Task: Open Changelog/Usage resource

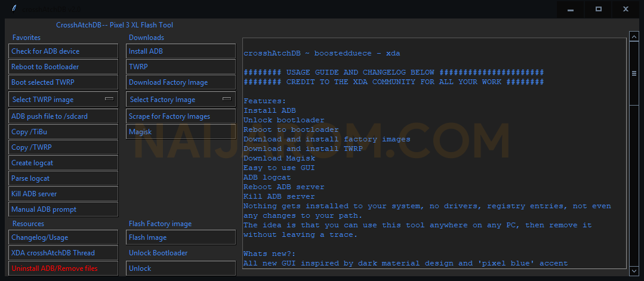Action: 63,237
